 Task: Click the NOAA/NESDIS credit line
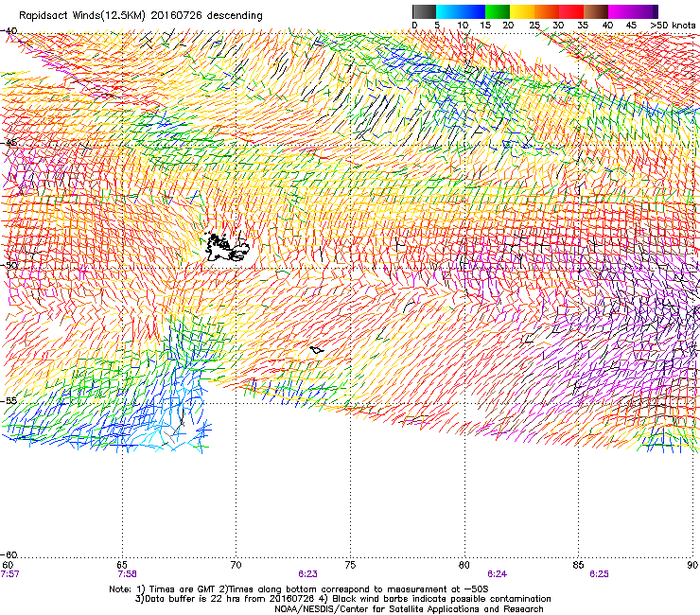(409, 609)
